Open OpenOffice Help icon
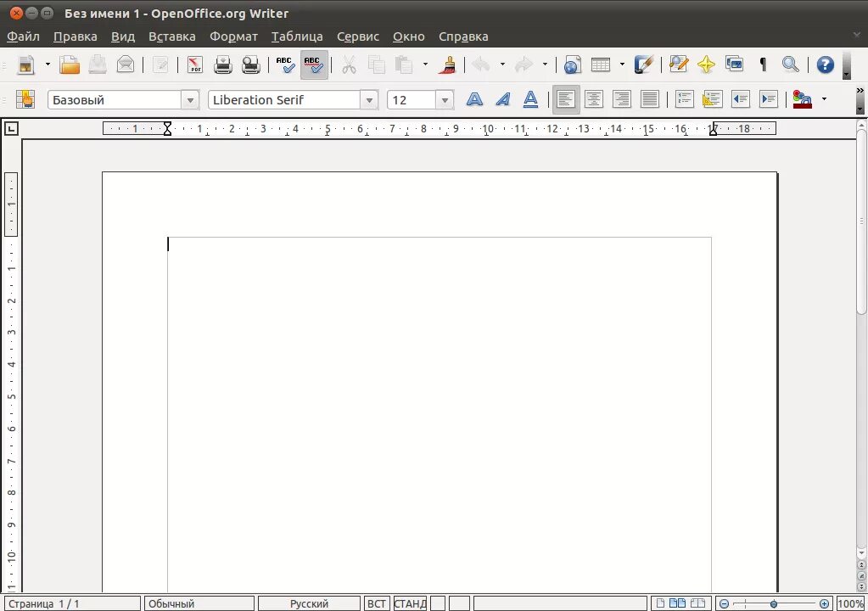 pyautogui.click(x=825, y=64)
